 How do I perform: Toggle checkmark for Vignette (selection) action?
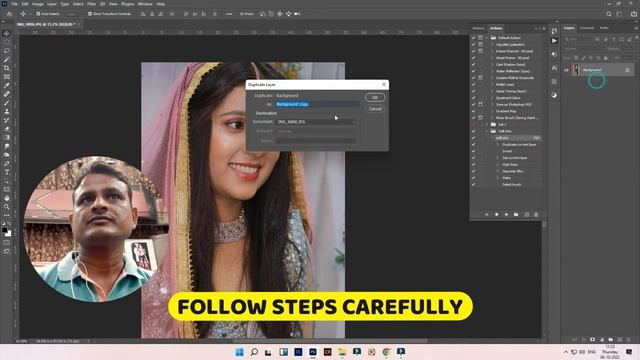click(x=473, y=44)
